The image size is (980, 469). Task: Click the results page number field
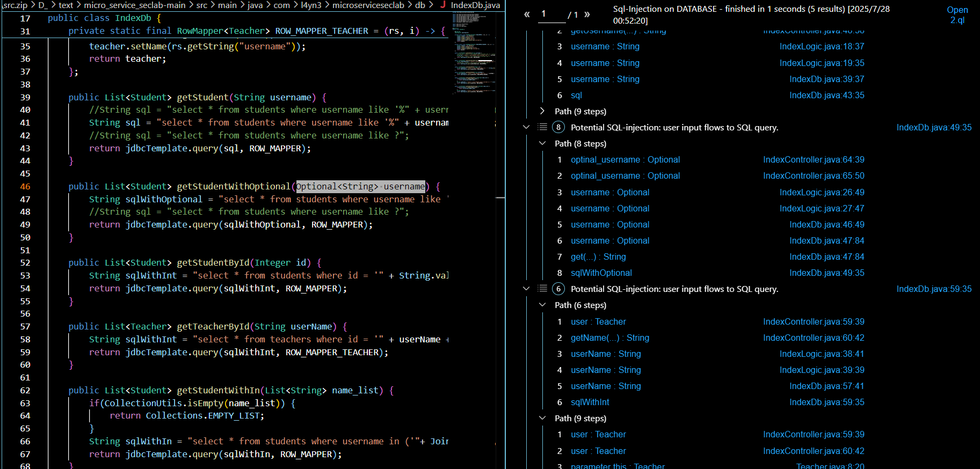tap(551, 14)
